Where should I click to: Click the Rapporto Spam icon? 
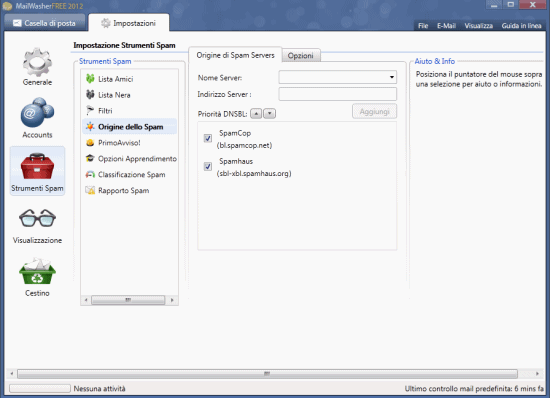90,190
